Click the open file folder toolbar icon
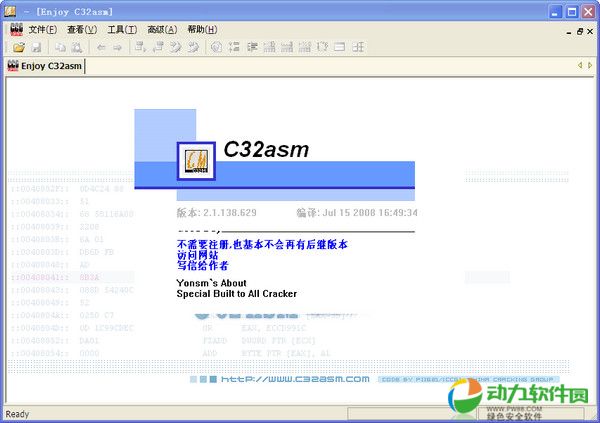600x423 pixels. [18, 47]
